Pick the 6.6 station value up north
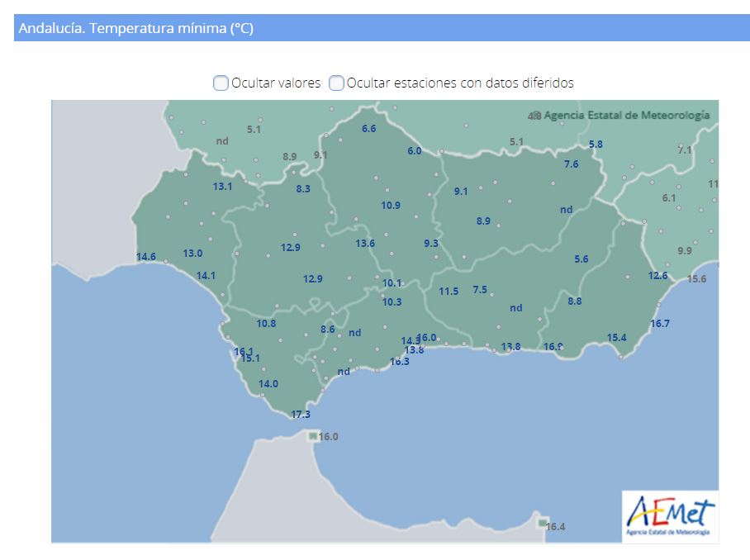Screen dimensions: 750x560 368,129
